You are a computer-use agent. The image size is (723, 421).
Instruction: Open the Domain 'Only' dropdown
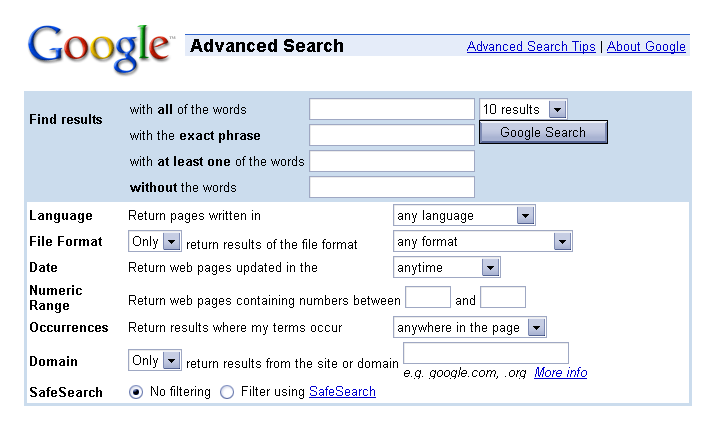click(x=154, y=360)
